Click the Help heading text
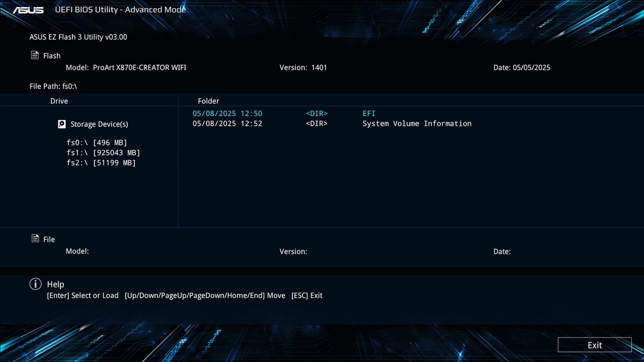Screen dimensions: 644x362 tap(55, 284)
